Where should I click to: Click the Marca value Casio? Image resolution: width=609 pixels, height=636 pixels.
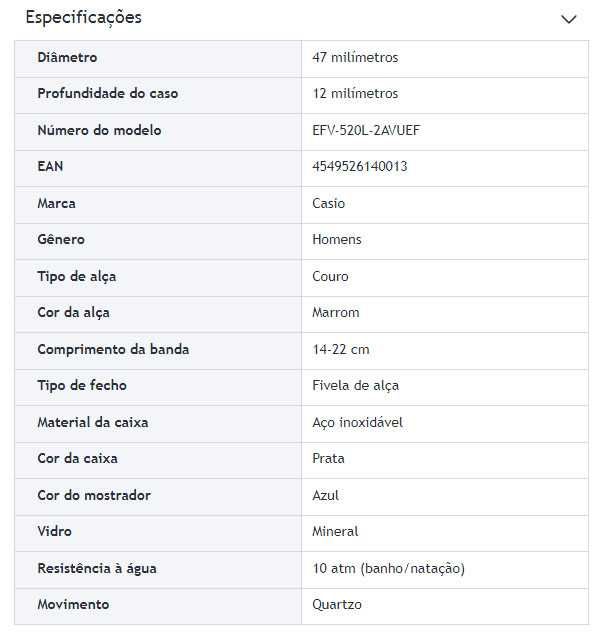pos(328,203)
